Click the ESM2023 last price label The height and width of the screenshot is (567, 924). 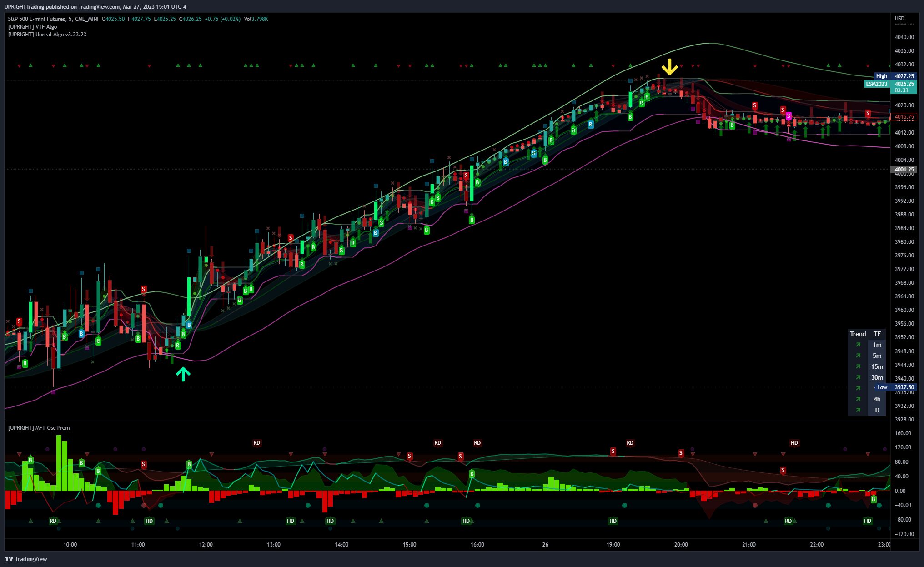(890, 84)
